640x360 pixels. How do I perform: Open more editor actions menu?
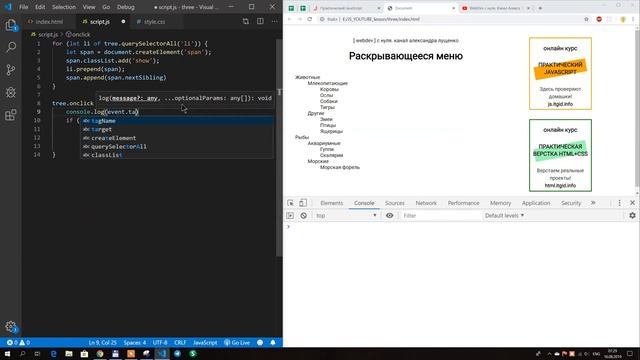[x=274, y=21]
